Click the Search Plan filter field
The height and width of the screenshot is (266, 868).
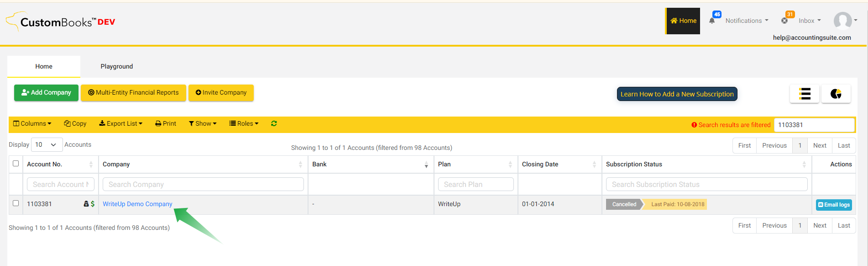[476, 184]
